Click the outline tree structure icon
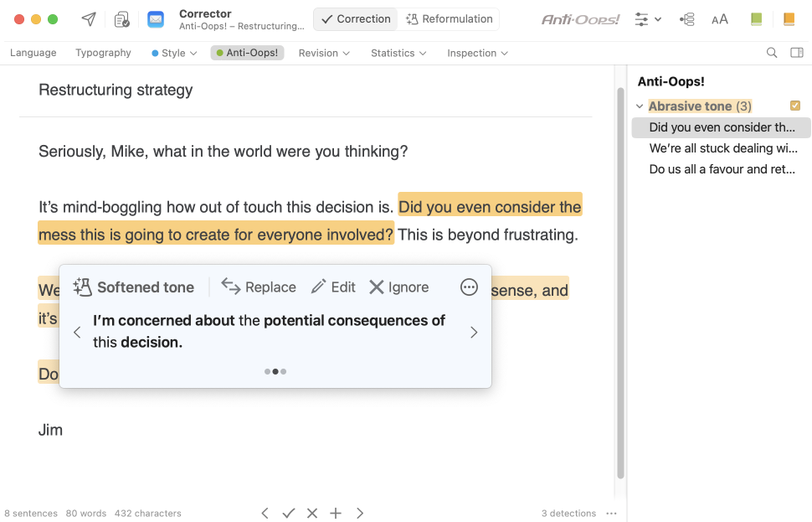 [687, 19]
